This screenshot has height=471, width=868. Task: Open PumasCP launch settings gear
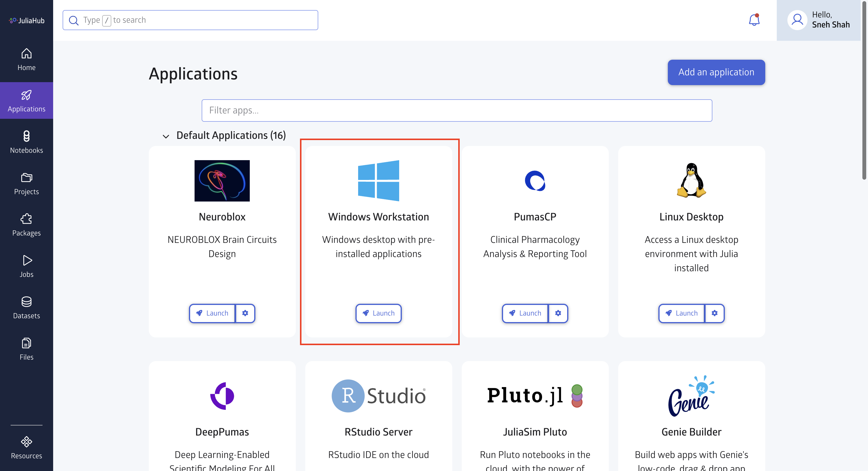point(558,313)
